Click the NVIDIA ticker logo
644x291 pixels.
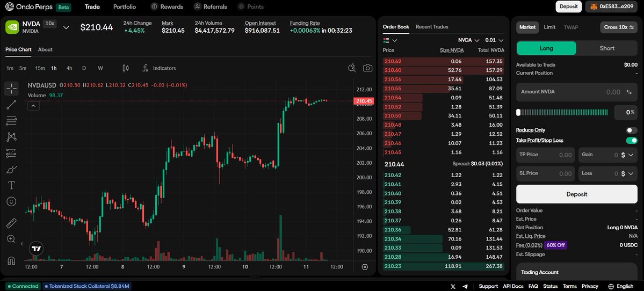(x=12, y=27)
